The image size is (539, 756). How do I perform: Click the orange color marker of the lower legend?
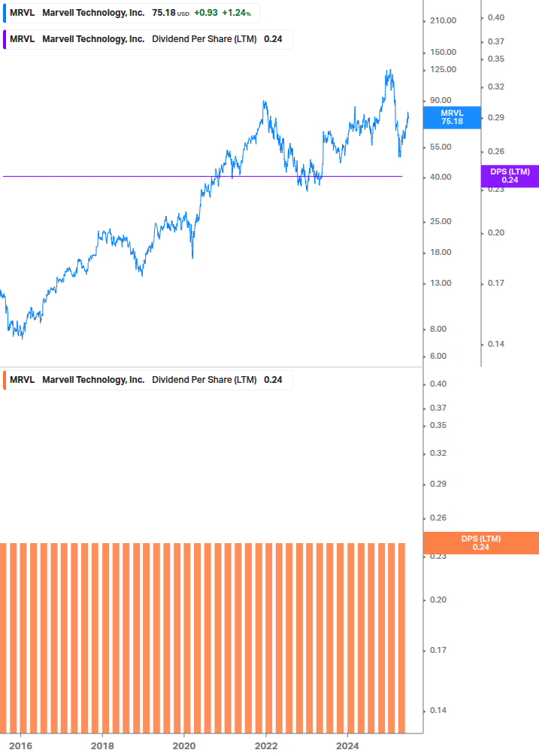5,380
